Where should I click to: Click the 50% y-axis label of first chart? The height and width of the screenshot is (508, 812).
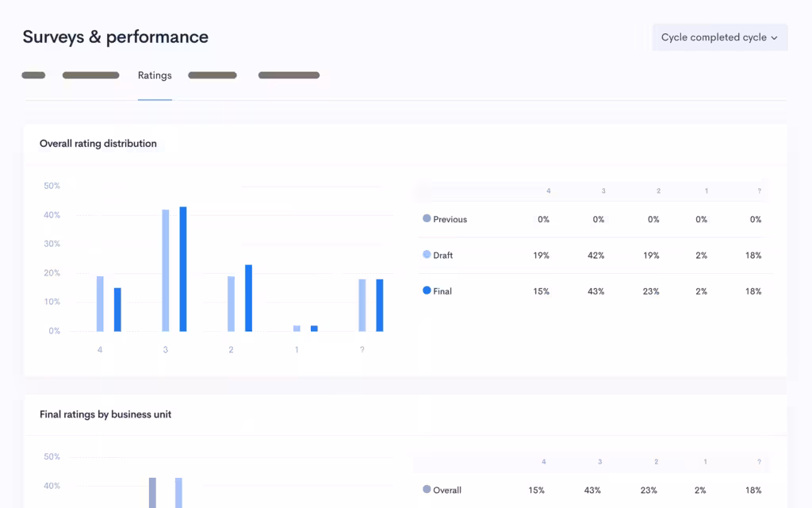pos(52,186)
